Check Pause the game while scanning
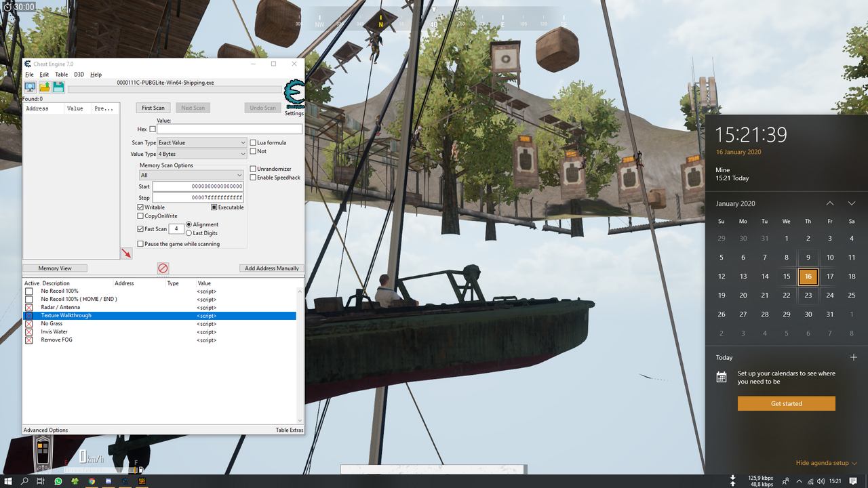Viewport: 868px width, 488px height. click(140, 244)
